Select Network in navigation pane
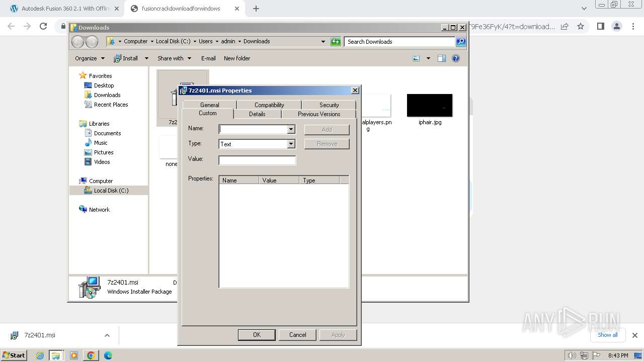Screen dimensions: 644x362 click(x=99, y=210)
